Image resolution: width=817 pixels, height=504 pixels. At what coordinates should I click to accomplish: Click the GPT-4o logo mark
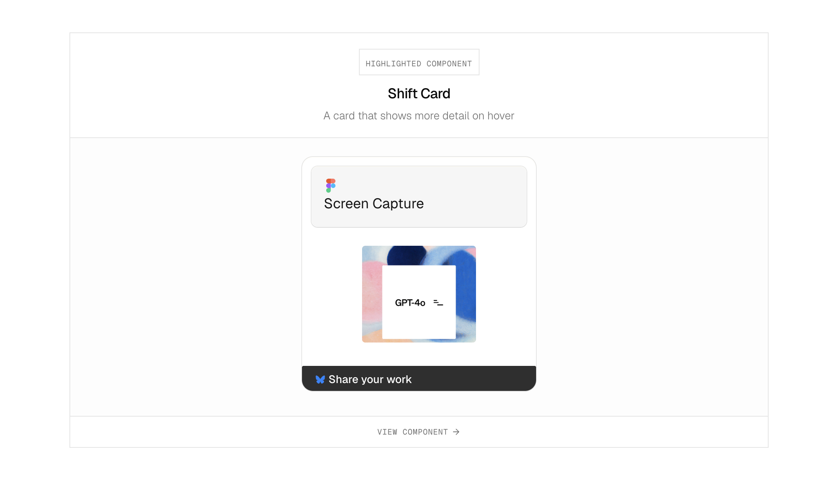pos(410,302)
